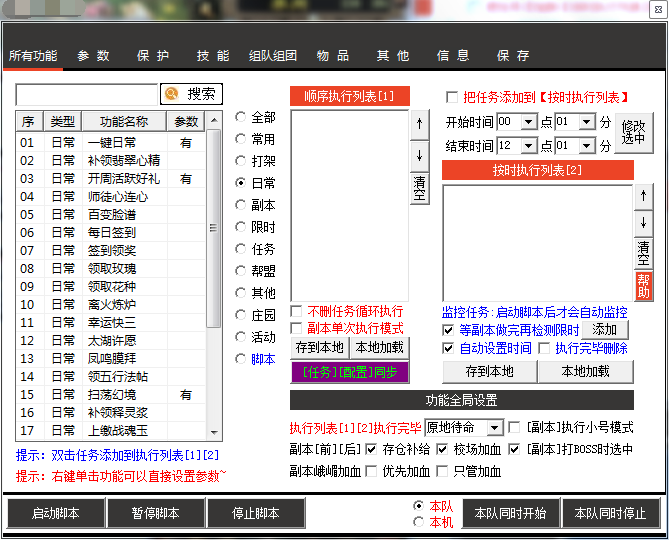Click 本地加载 under 顺序执行列表
The image size is (669, 540).
coord(380,348)
